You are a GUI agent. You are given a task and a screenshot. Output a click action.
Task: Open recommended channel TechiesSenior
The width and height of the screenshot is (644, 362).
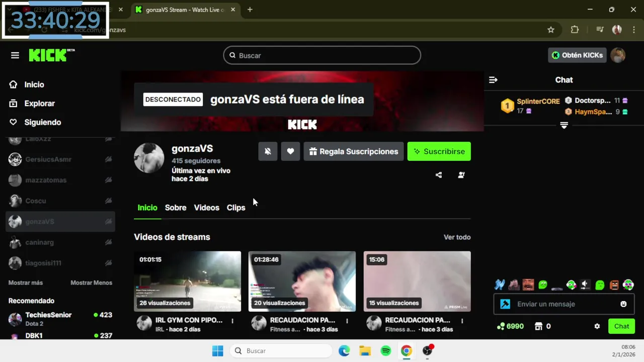coord(60,319)
